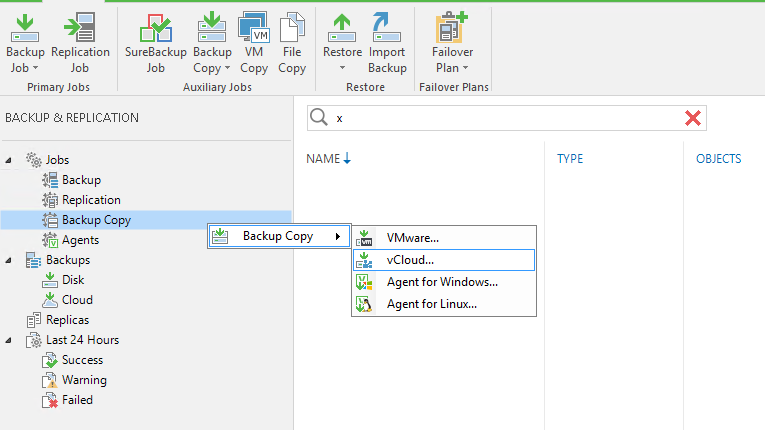Click the Replicas icon
Viewport: 765px width, 430px height.
pos(34,320)
